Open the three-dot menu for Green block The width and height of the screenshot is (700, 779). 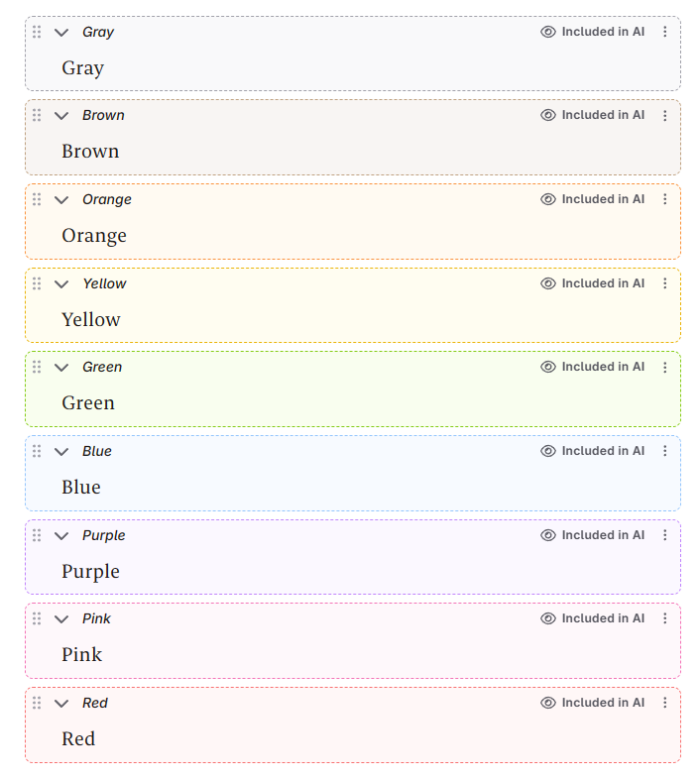click(x=664, y=367)
